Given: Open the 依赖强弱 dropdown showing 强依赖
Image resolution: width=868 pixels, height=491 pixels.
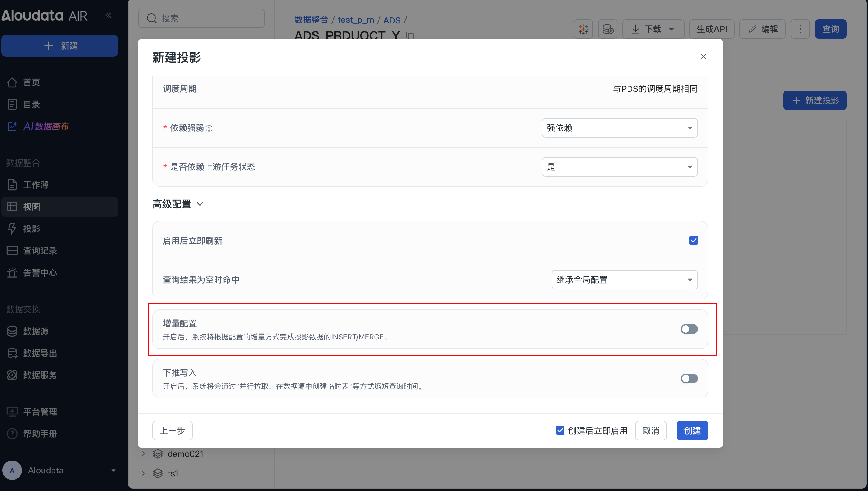Looking at the screenshot, I should tap(619, 128).
